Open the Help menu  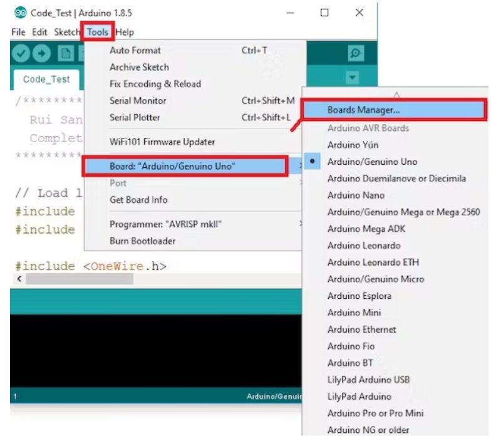[x=125, y=32]
